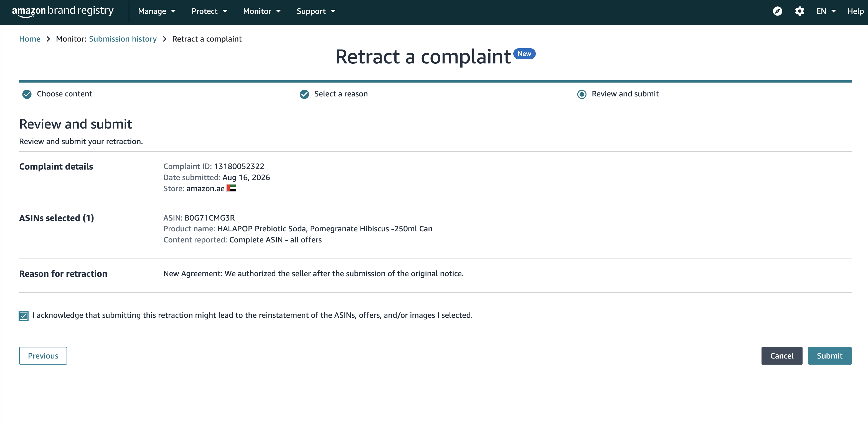Click the Previous button
This screenshot has width=868, height=430.
pos(43,355)
